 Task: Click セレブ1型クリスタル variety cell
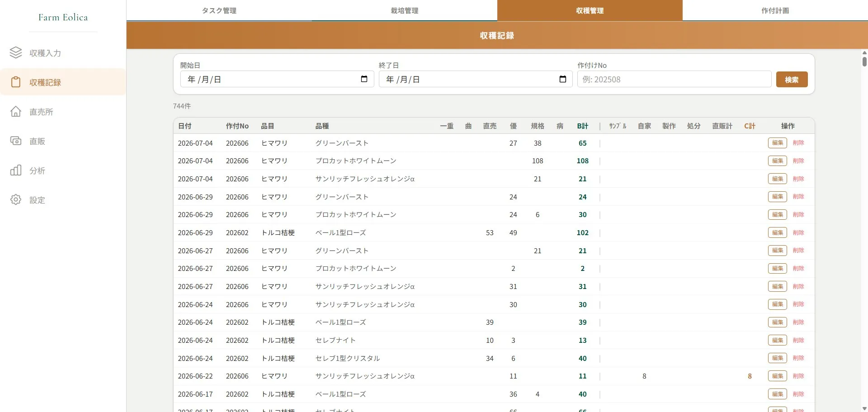pos(348,358)
